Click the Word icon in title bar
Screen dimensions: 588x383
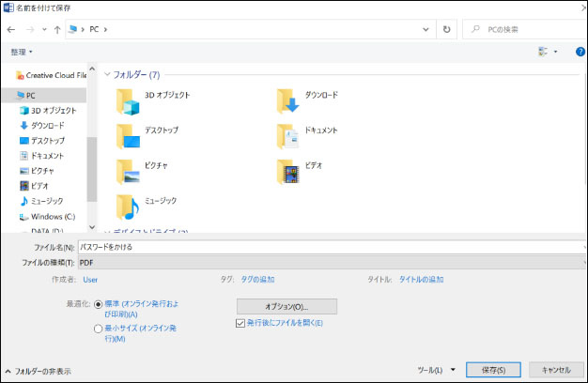pos(8,8)
